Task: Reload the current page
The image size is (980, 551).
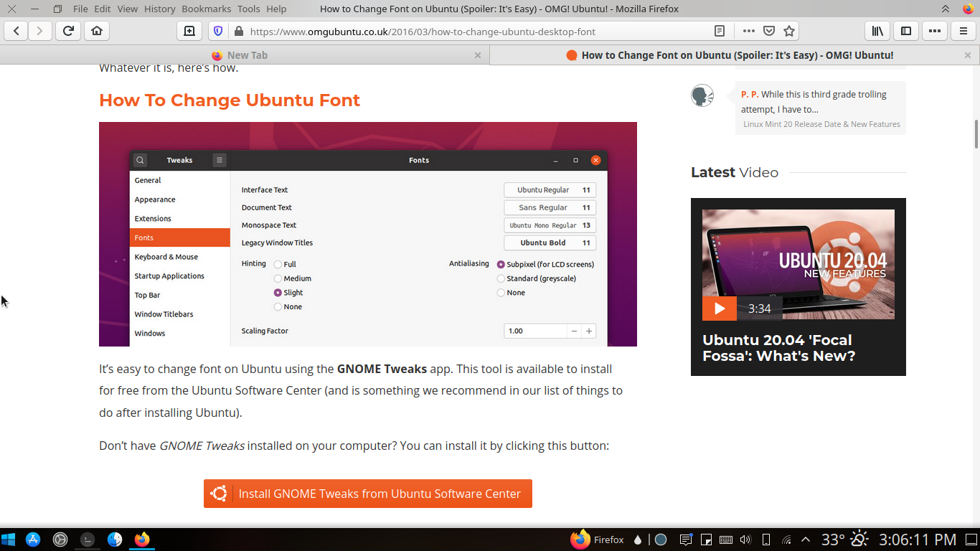Action: tap(68, 31)
